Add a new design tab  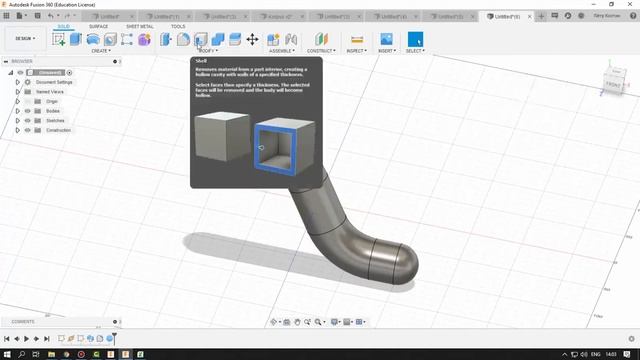(x=541, y=16)
